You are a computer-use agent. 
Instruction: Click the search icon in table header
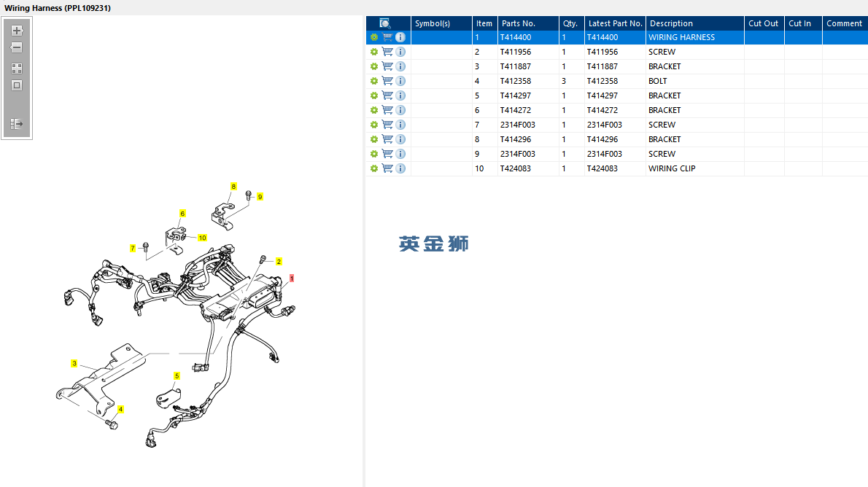click(384, 23)
